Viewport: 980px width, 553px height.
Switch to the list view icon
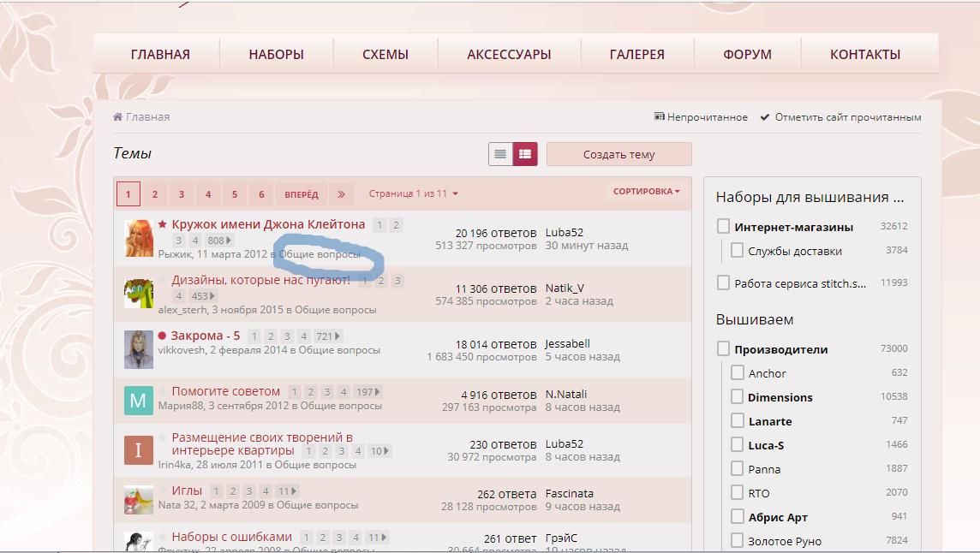pos(500,154)
